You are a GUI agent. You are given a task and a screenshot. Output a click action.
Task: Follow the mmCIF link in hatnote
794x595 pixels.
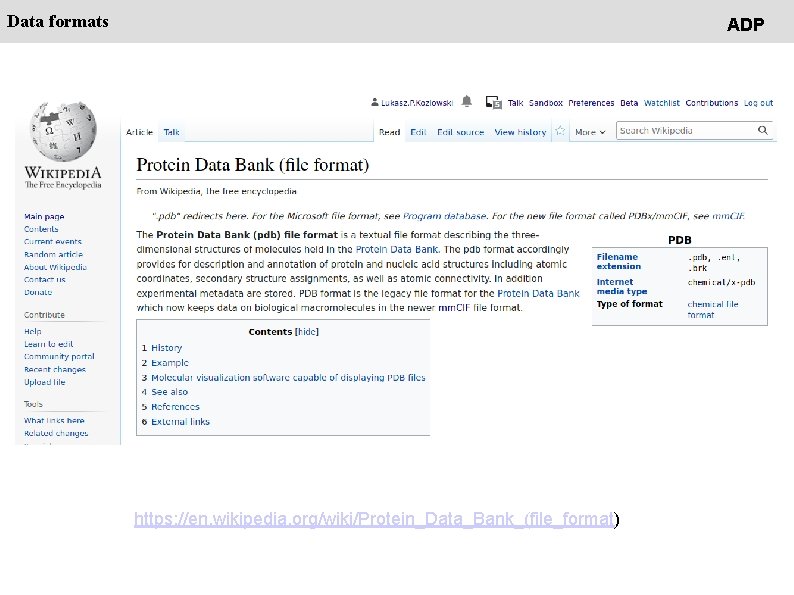(x=728, y=216)
